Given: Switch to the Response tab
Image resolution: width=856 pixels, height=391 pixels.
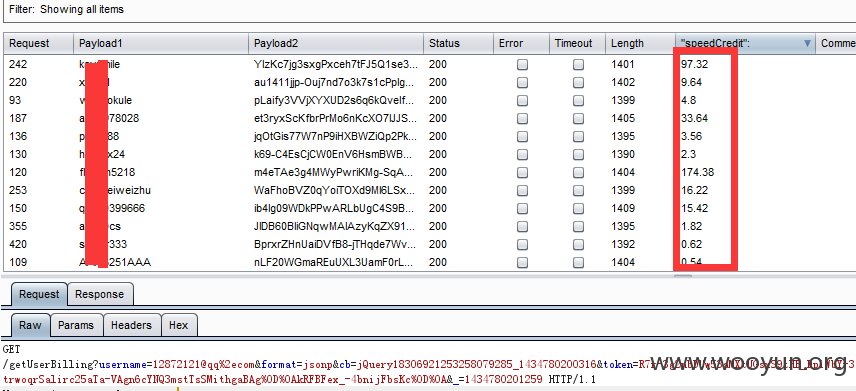Looking at the screenshot, I should click(x=99, y=294).
